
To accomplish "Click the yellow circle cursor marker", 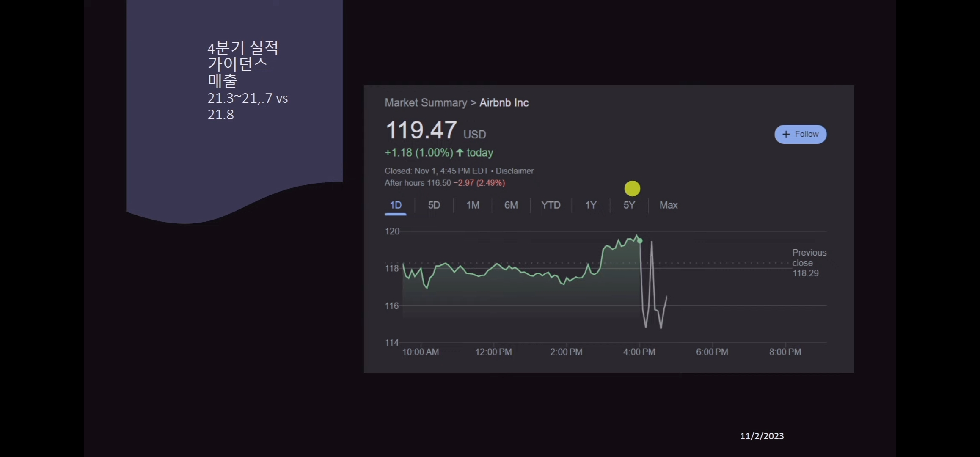I will click(x=632, y=188).
